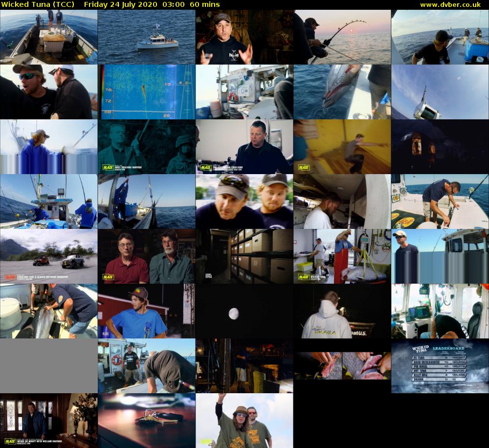489x448 pixels.
Task: Click the Blaze logo on the yellow wooden floor frame
Action: click(x=304, y=168)
